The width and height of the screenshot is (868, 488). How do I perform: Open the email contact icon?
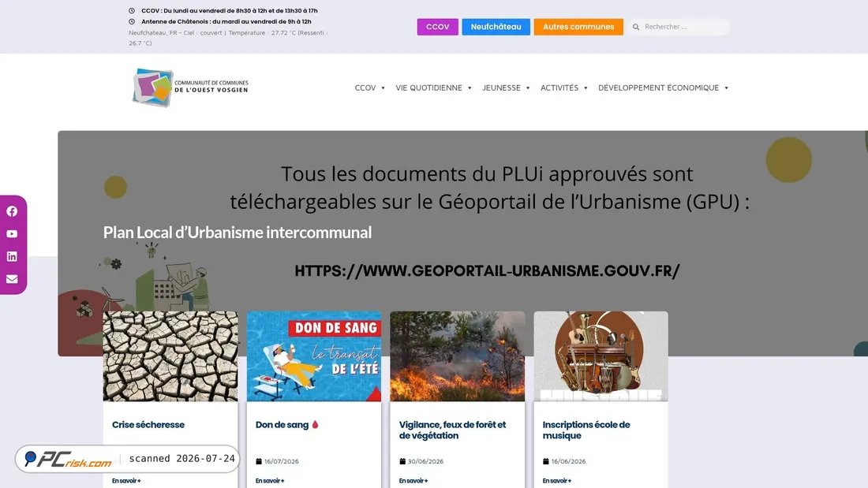(12, 279)
